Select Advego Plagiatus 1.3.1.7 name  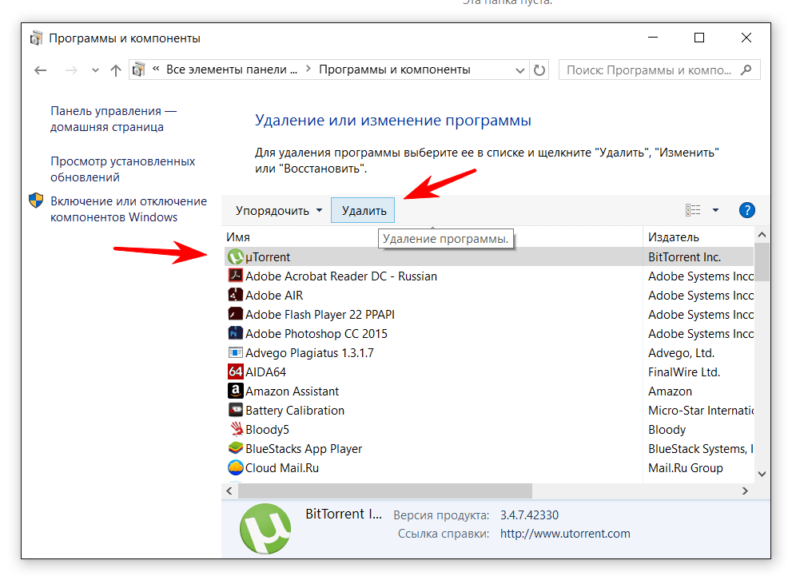tap(310, 353)
